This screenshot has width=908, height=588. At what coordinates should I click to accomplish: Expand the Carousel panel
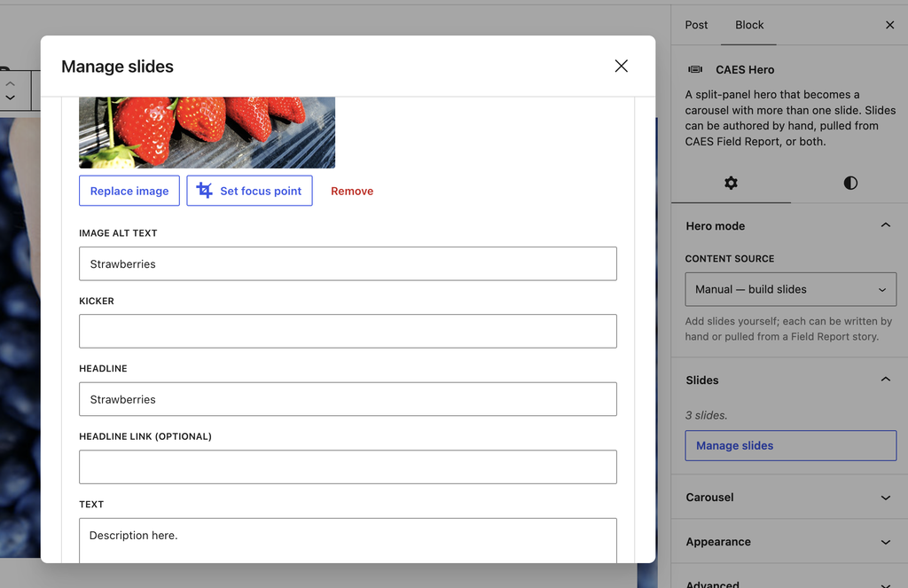pyautogui.click(x=789, y=497)
